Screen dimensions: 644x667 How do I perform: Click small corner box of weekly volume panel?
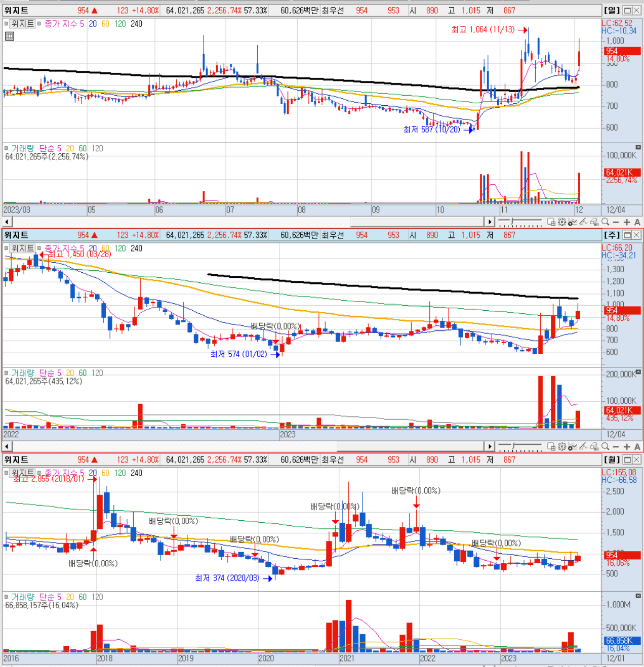[638, 372]
